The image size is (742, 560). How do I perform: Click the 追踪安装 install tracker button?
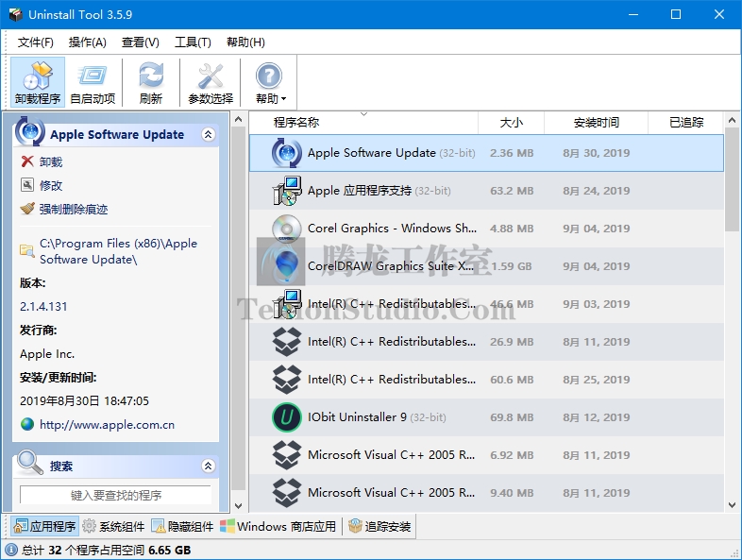[x=379, y=526]
